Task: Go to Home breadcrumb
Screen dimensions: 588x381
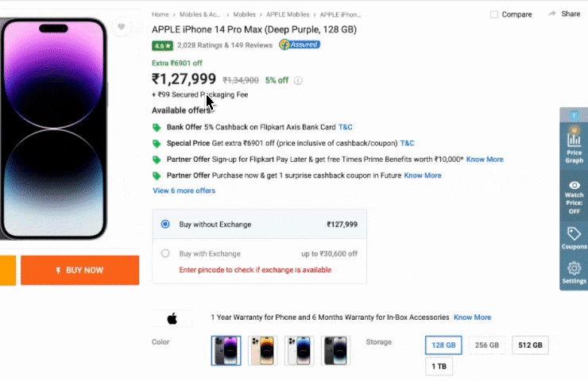Action: (160, 14)
